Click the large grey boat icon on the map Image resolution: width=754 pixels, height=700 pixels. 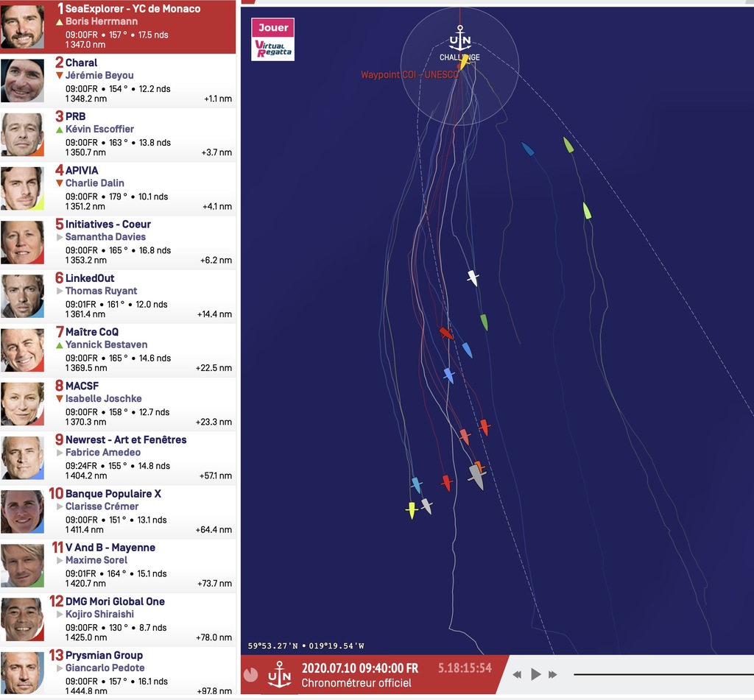476,476
